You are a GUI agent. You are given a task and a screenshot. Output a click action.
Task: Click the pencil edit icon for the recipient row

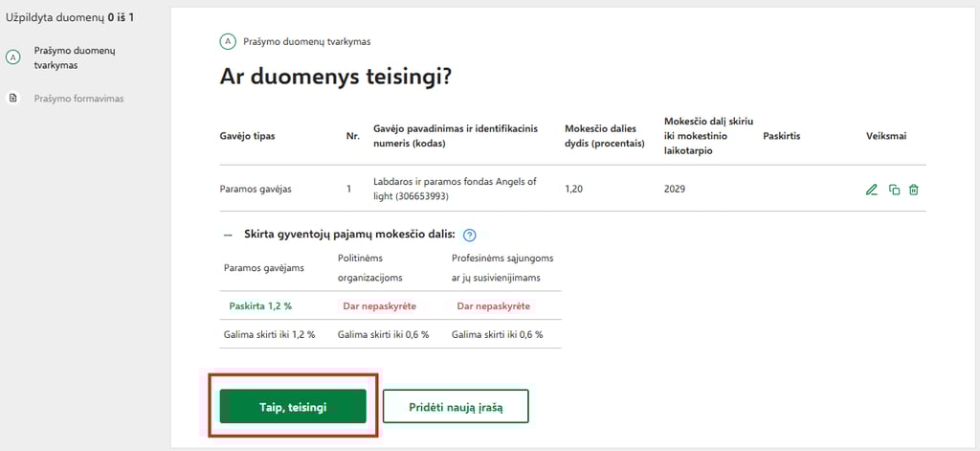(x=871, y=190)
